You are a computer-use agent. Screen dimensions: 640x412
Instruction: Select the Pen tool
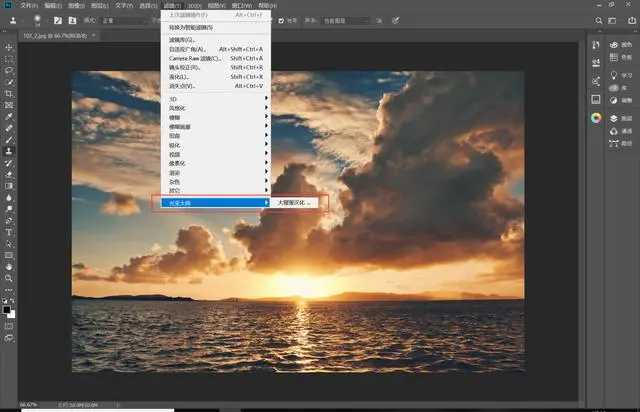point(9,220)
